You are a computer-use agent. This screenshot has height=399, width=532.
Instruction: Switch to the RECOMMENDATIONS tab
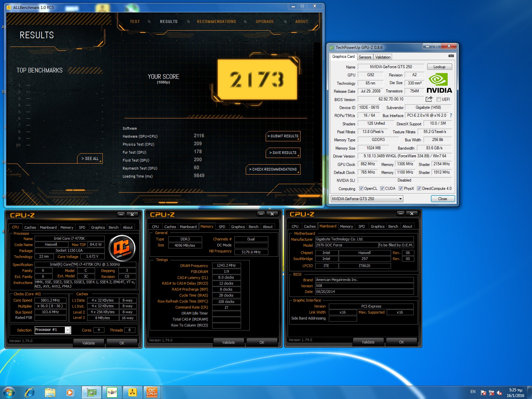coord(216,22)
